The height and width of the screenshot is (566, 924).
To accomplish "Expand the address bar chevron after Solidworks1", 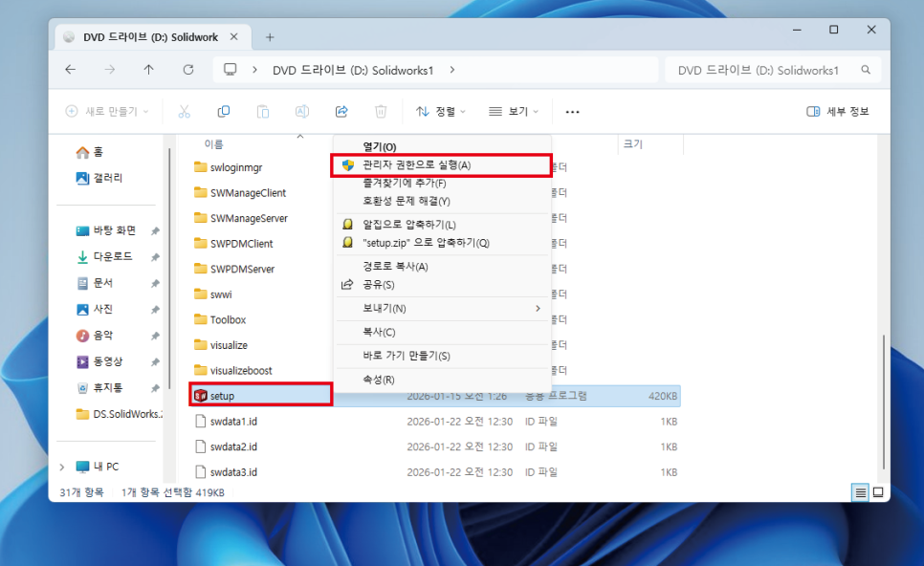I will [452, 70].
